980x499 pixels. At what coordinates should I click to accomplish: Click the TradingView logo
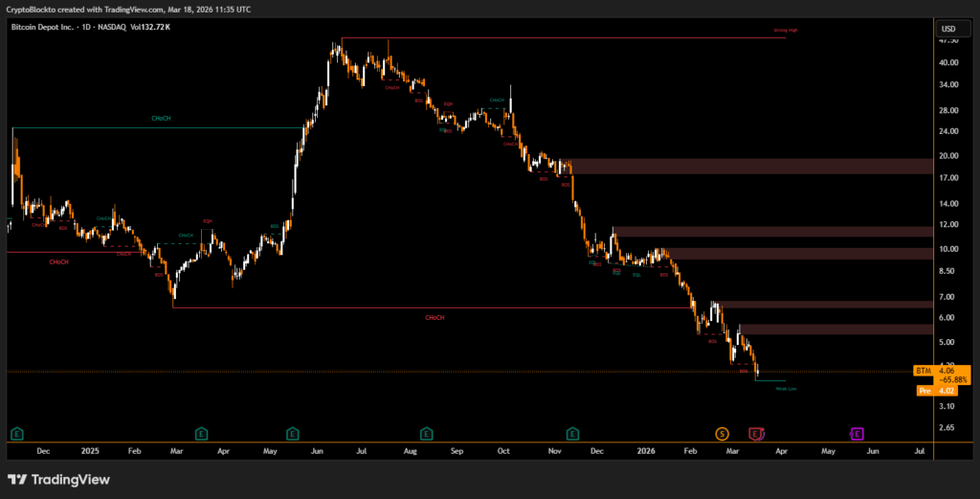click(x=59, y=479)
